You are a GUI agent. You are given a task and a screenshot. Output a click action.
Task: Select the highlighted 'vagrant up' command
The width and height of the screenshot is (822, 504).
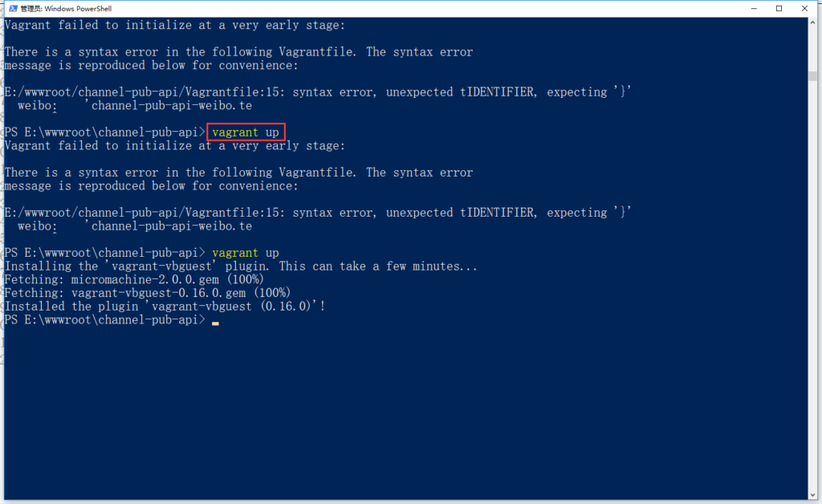pyautogui.click(x=245, y=132)
